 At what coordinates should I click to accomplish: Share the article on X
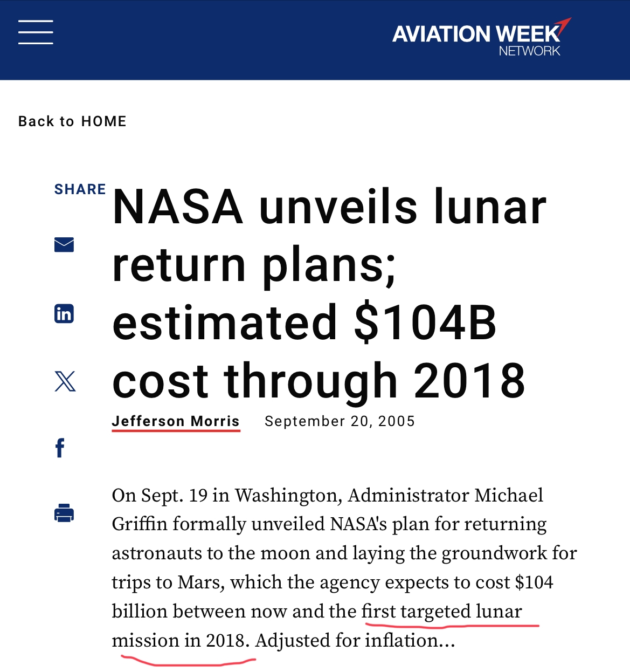(x=65, y=381)
